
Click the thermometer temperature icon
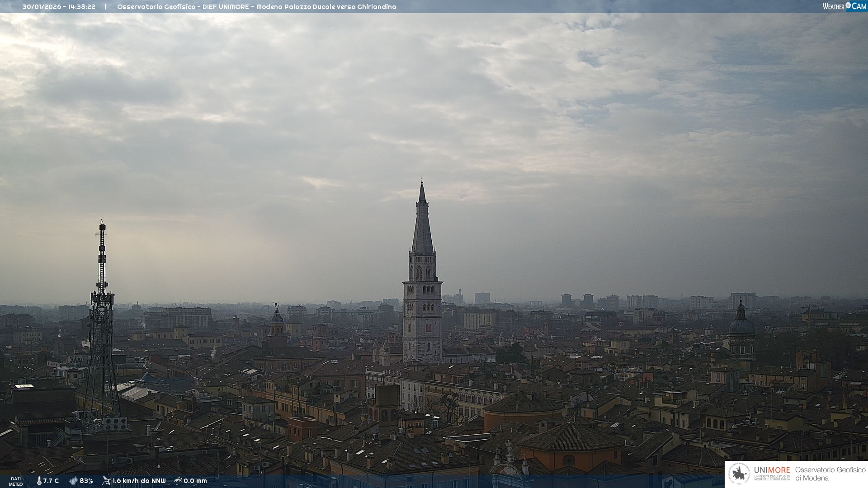(x=39, y=481)
